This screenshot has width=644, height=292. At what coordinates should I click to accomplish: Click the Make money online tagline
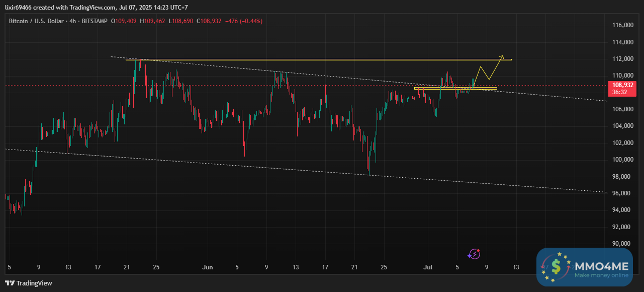[x=601, y=275]
